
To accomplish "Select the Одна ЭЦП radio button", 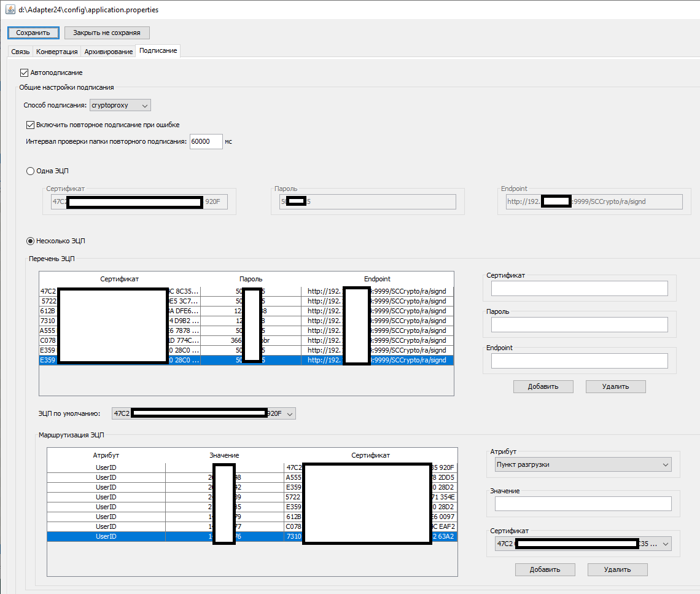I will click(x=30, y=171).
